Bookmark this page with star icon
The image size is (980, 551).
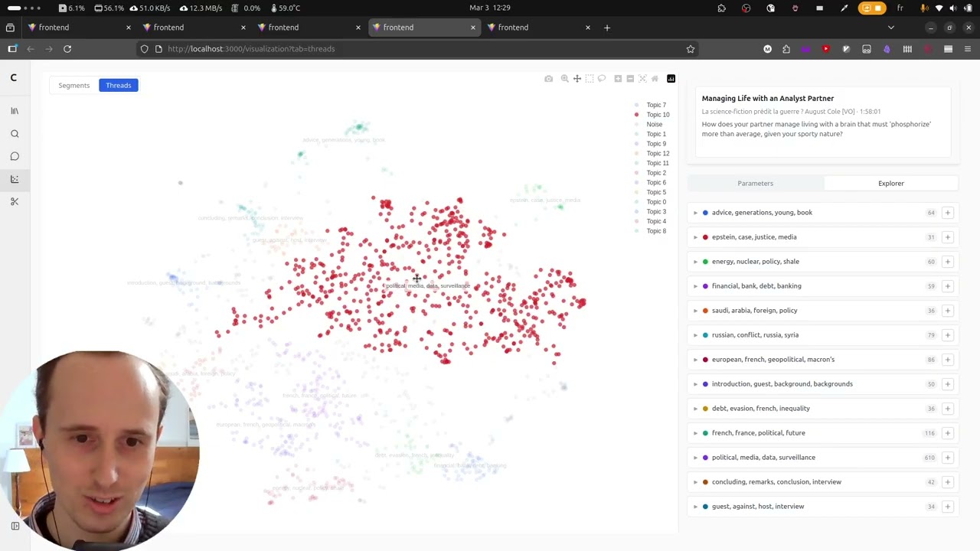(690, 49)
